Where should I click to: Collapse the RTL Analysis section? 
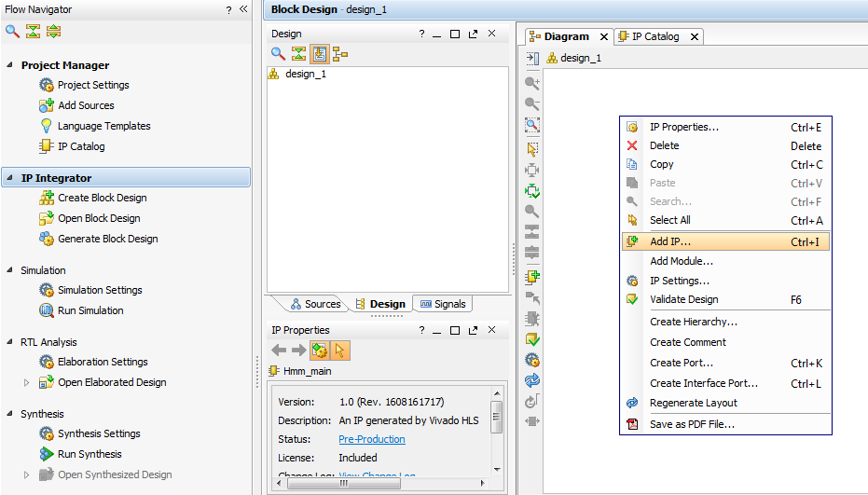[x=9, y=342]
